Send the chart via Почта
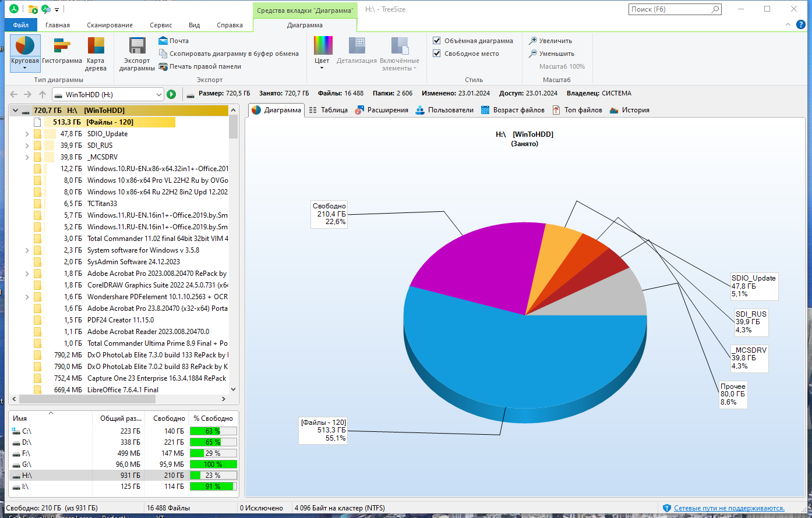Screen dimensions: 812x518 (174, 41)
